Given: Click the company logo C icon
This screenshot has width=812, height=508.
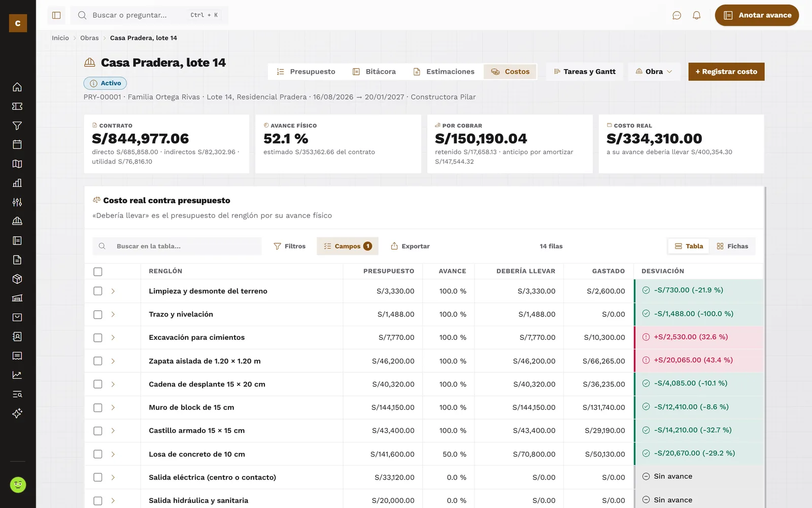Looking at the screenshot, I should (18, 23).
